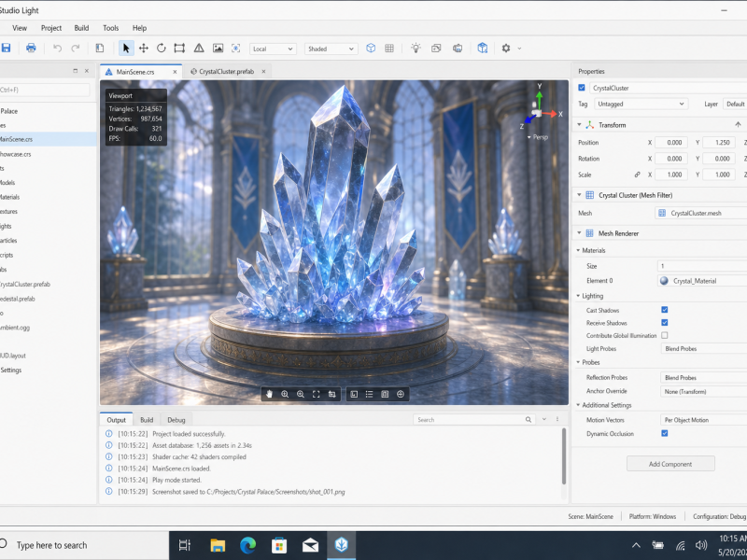Click the output Search field
The width and height of the screenshot is (747, 560).
(x=474, y=419)
